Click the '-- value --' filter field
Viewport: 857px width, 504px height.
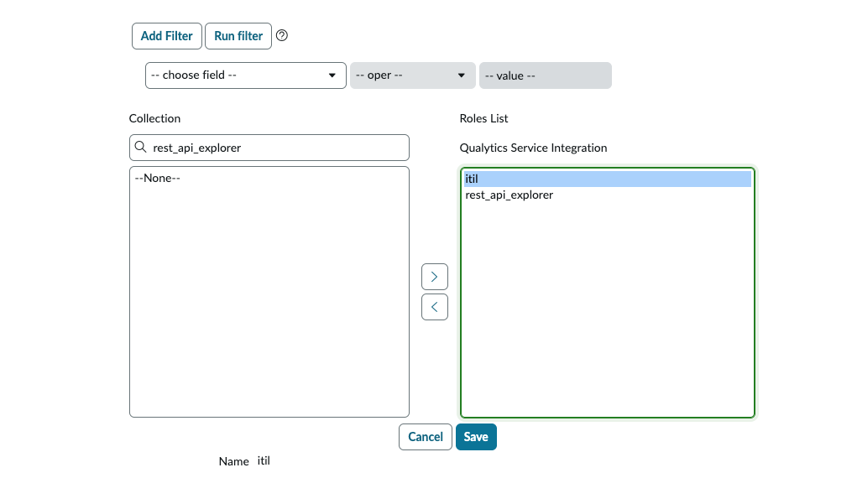pos(545,75)
